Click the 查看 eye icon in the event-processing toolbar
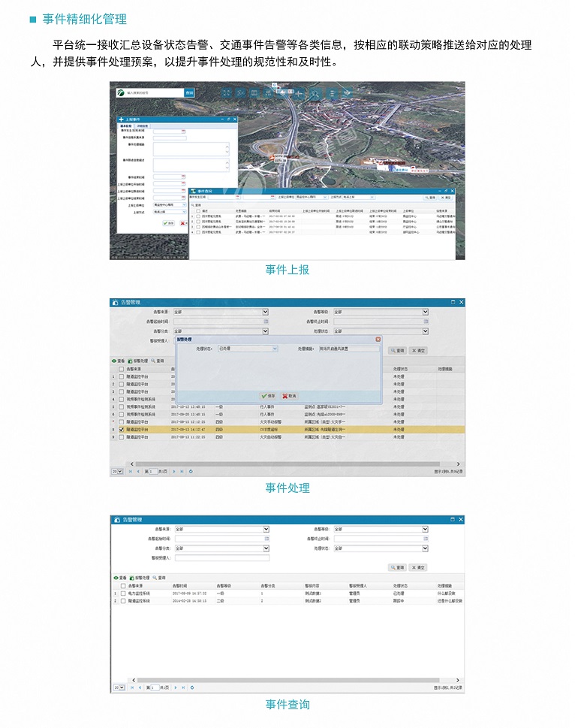 pos(114,361)
